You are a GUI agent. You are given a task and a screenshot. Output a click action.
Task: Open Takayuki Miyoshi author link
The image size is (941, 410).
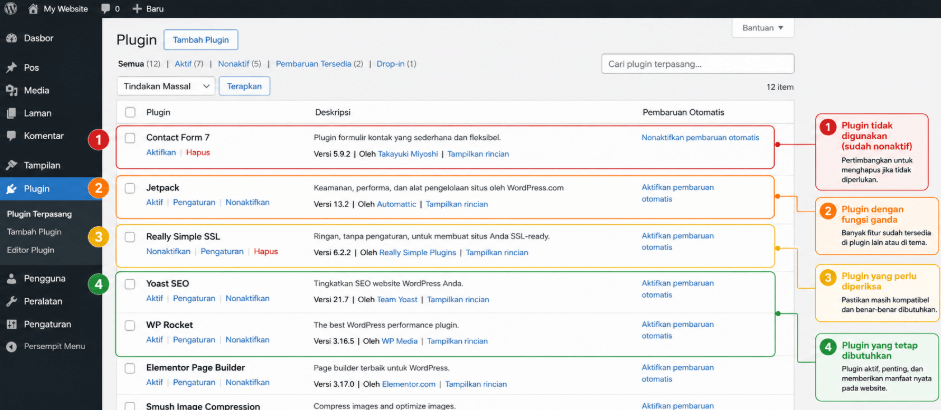(408, 154)
